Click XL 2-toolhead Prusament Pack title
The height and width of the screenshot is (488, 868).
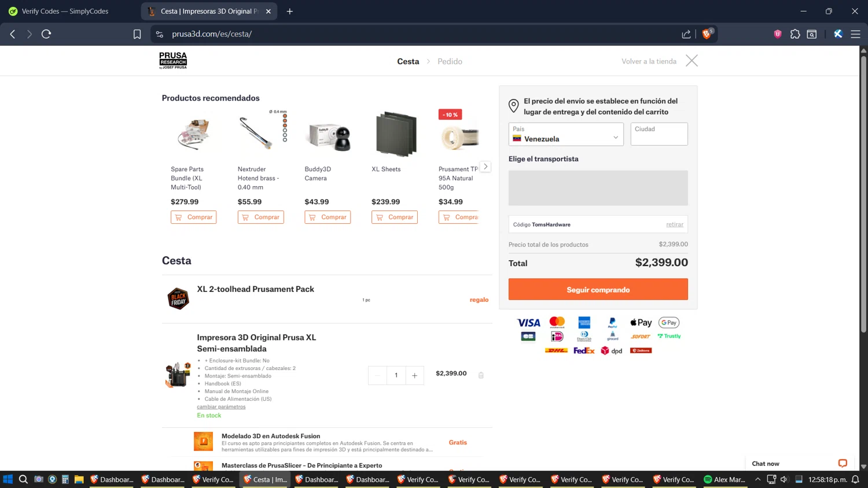(x=255, y=289)
